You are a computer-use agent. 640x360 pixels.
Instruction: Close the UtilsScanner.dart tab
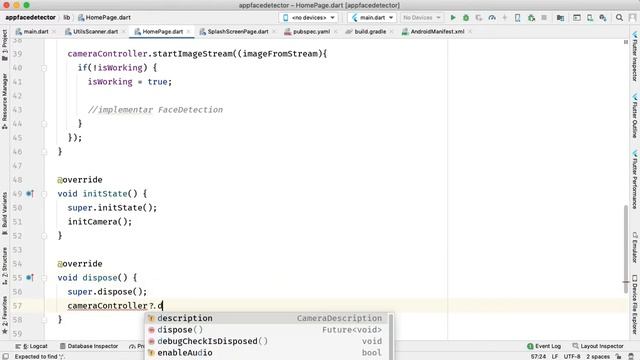(x=124, y=31)
